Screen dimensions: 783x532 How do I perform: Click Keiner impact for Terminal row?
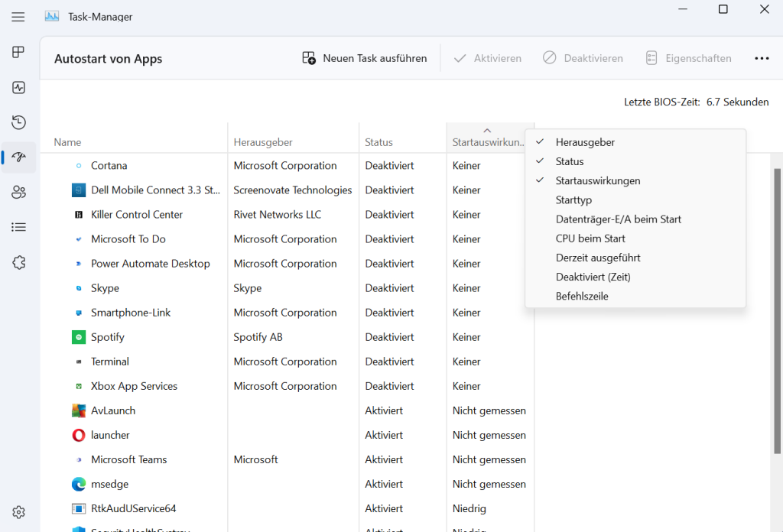[466, 362]
